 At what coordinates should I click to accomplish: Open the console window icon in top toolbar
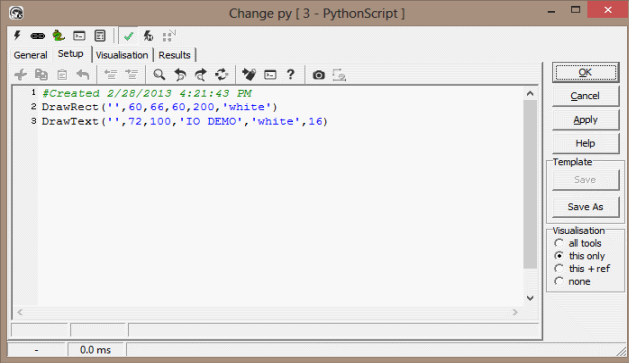tap(79, 36)
